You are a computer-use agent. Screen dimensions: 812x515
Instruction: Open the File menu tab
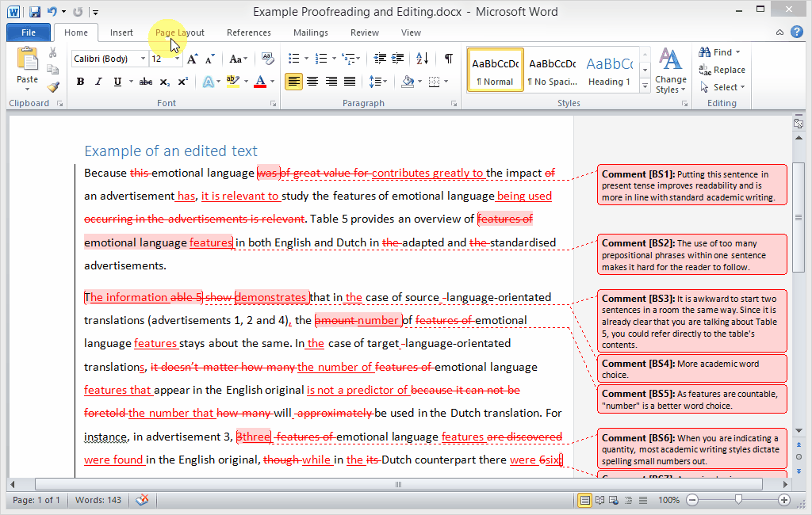click(x=29, y=32)
